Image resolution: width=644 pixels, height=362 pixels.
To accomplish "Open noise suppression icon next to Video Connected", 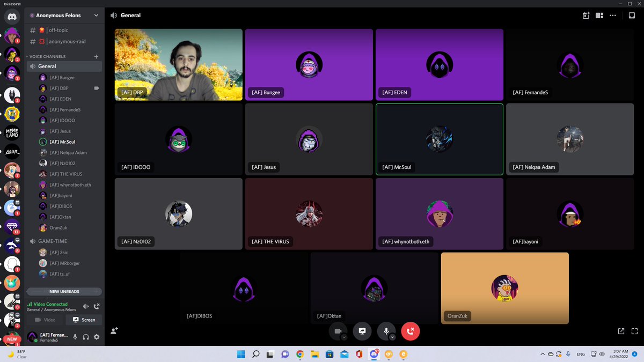I will [x=85, y=306].
